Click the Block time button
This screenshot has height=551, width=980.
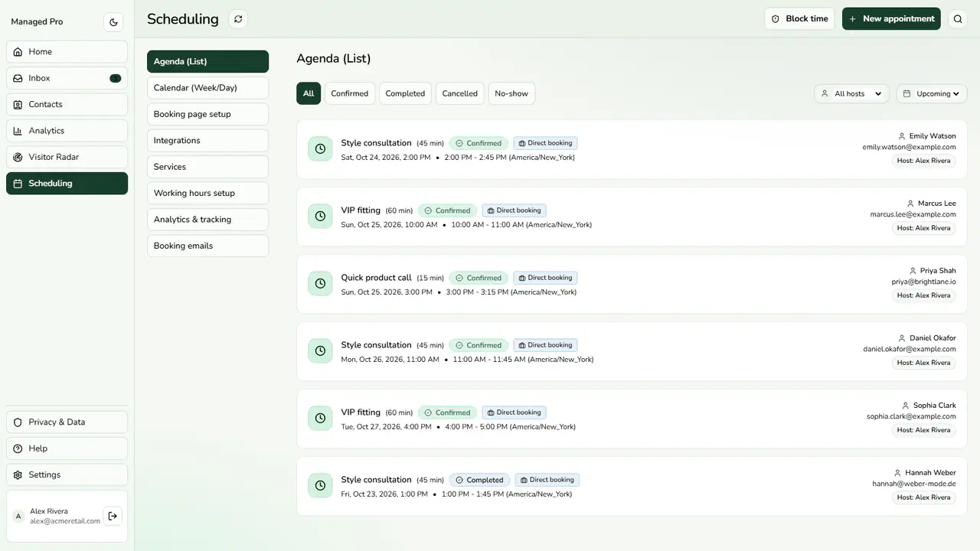pyautogui.click(x=799, y=19)
